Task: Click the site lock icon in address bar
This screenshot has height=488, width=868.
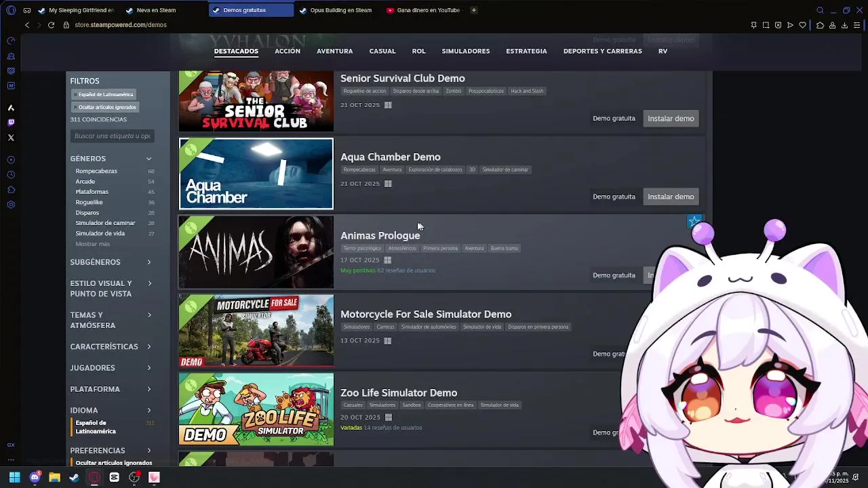Action: click(x=66, y=25)
